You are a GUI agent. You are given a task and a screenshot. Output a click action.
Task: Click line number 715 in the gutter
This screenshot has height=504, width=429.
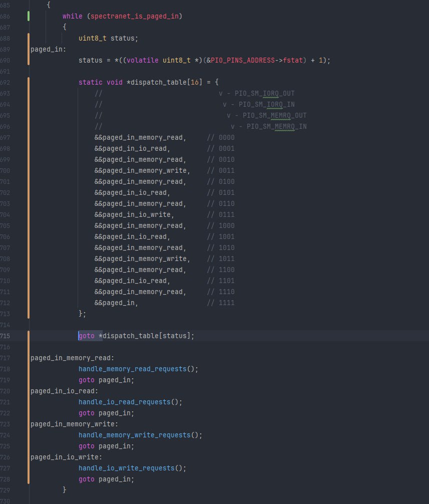(x=5, y=336)
